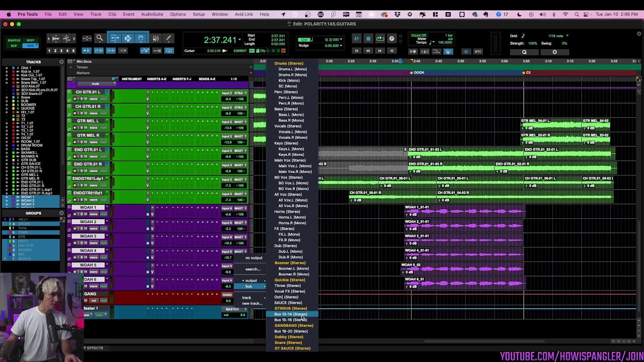Open the Setup menu

pyautogui.click(x=199, y=15)
